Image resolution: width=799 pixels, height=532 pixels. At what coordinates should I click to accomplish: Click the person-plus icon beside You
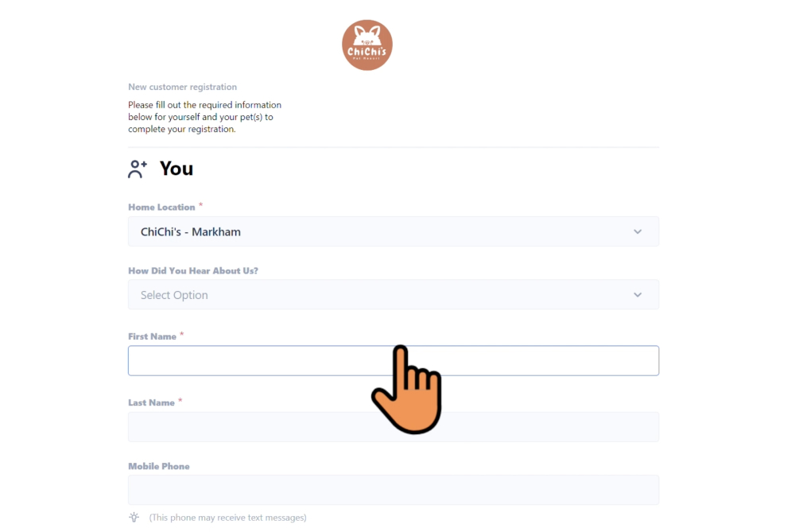point(138,169)
